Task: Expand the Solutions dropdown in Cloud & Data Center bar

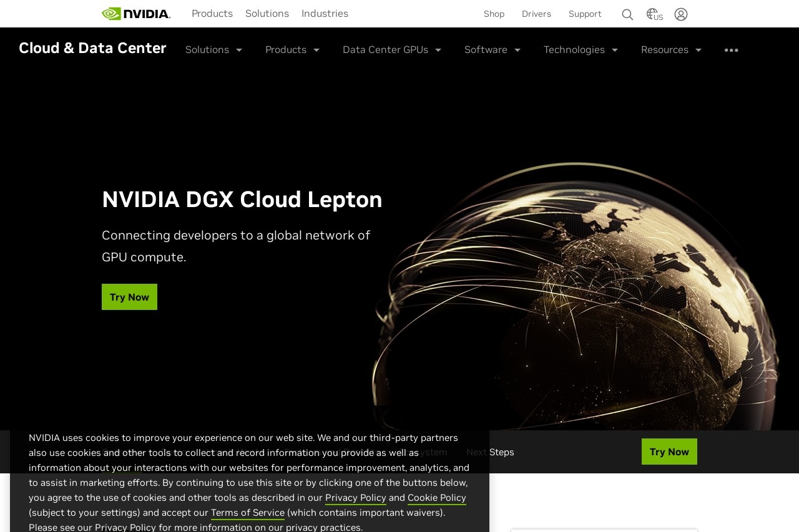Action: point(213,50)
